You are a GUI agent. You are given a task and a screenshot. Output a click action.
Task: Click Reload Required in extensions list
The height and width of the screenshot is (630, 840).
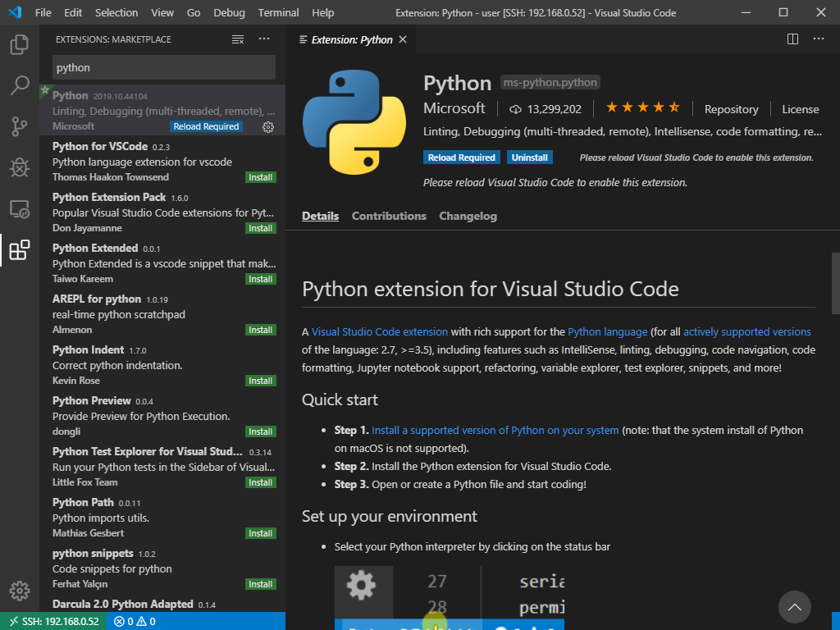click(206, 126)
